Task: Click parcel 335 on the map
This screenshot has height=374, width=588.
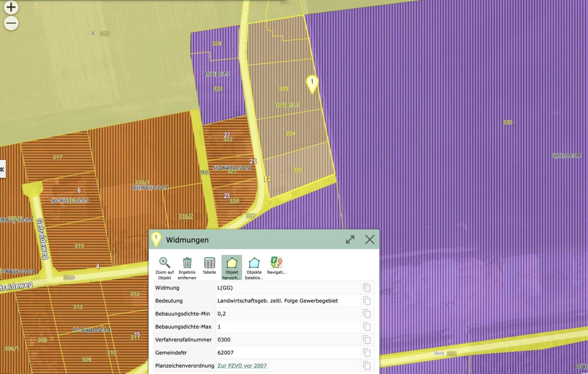Action: pos(297,170)
